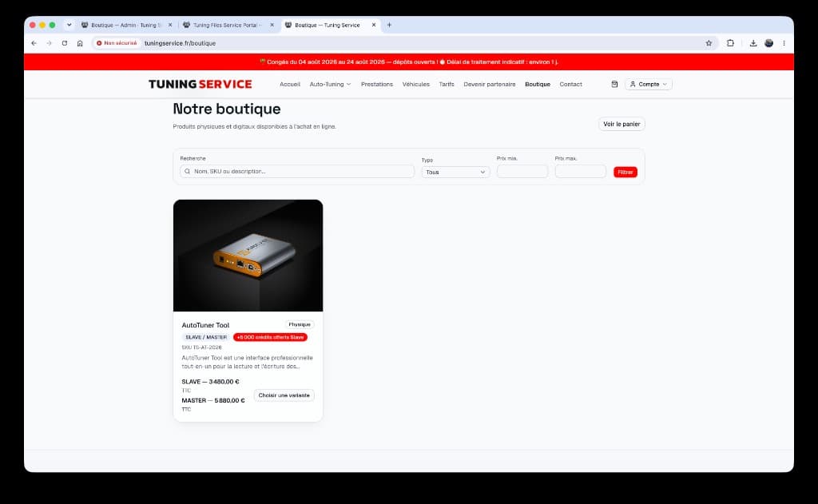Click the red Congés announcement banner
This screenshot has width=818, height=504.
(x=409, y=62)
